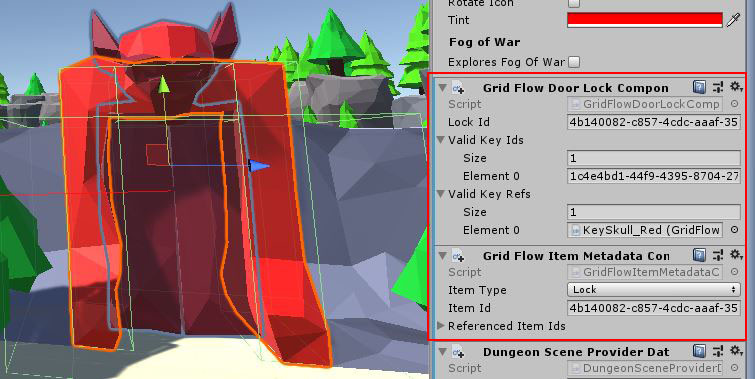Click the 'Item Id' label
755x379 pixels.
469,308
